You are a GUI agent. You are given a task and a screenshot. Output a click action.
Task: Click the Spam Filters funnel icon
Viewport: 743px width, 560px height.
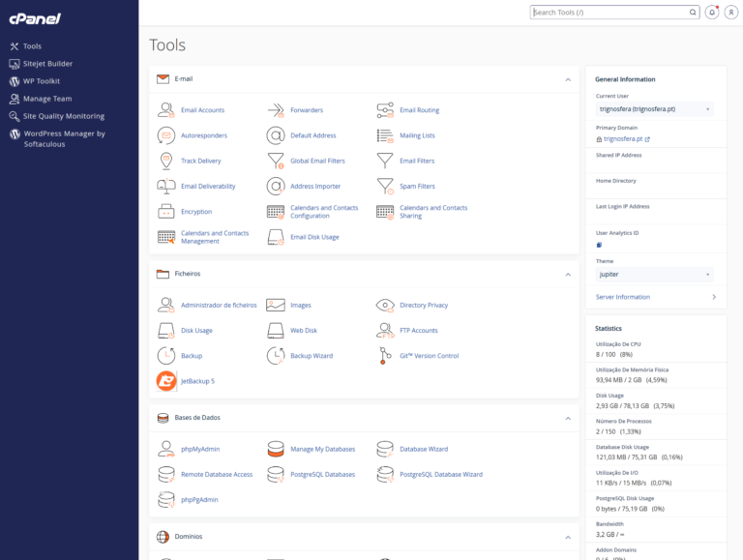pyautogui.click(x=385, y=186)
